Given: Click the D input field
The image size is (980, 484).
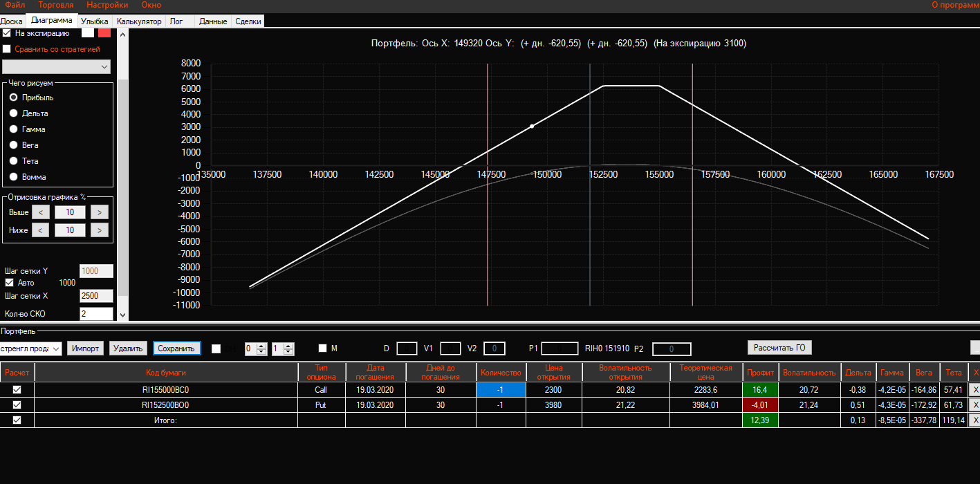Looking at the screenshot, I should point(407,348).
